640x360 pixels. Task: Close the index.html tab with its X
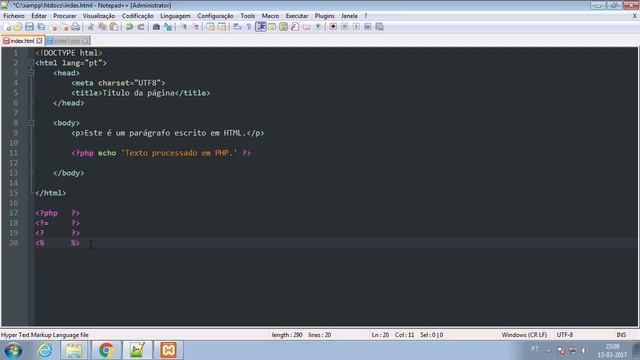(x=39, y=41)
